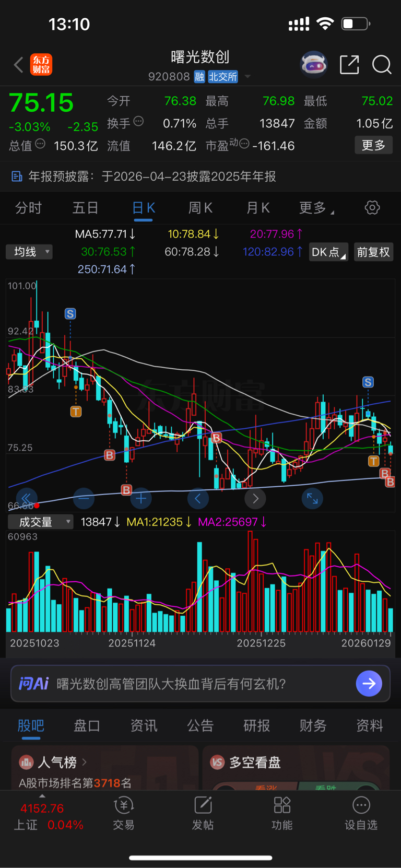Viewport: 401px width, 868px height.
Task: Open the 成交量 indicator dropdown
Action: click(41, 522)
